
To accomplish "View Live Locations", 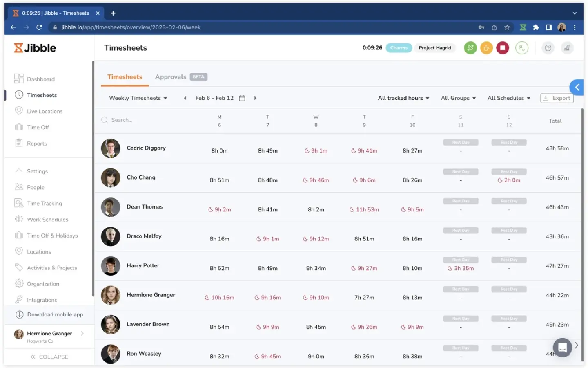I will click(44, 111).
